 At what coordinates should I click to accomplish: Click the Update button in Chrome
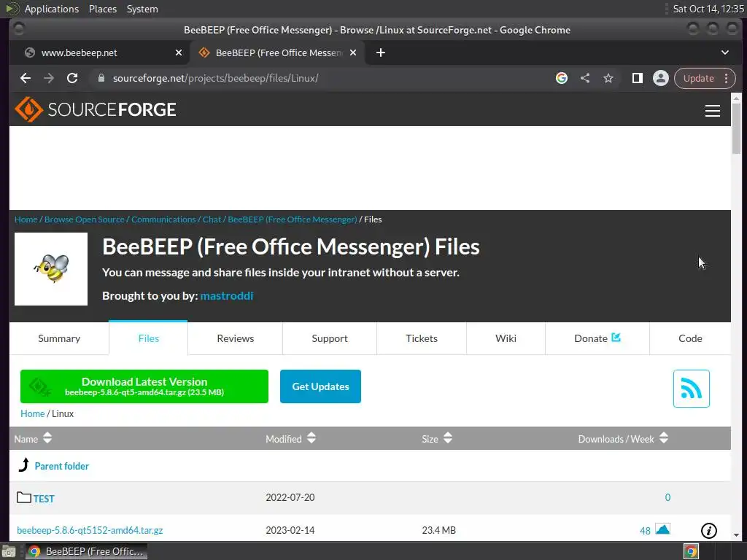698,78
